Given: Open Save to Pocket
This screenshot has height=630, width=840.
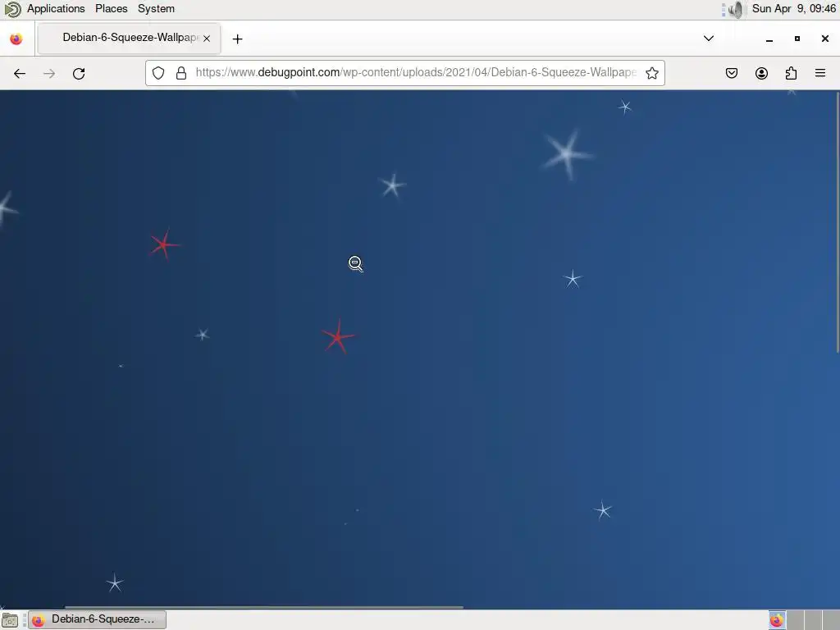Looking at the screenshot, I should pyautogui.click(x=731, y=73).
